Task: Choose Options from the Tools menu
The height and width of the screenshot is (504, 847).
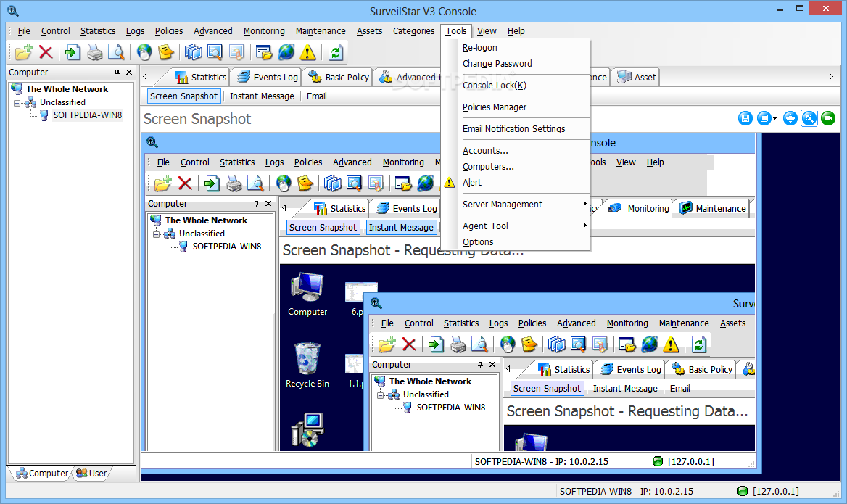Action: (x=477, y=242)
